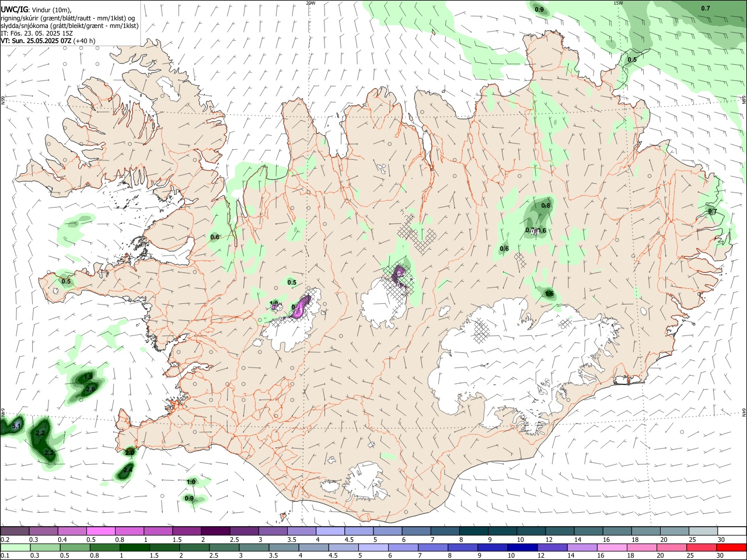
Task: Click the purple snowfall patch on Langjökull glacier
Action: pyautogui.click(x=302, y=306)
